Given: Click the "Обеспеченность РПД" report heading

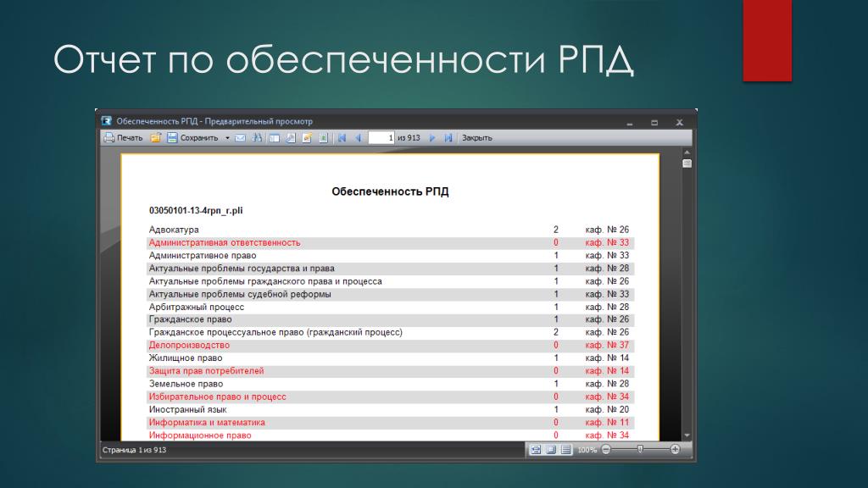Looking at the screenshot, I should coord(390,191).
